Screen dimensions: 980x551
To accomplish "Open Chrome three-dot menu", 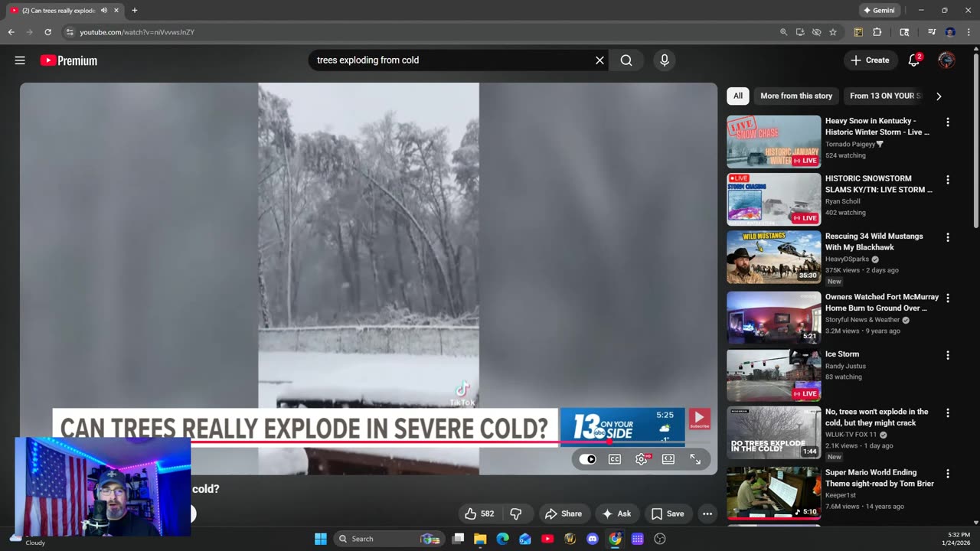I will [967, 32].
